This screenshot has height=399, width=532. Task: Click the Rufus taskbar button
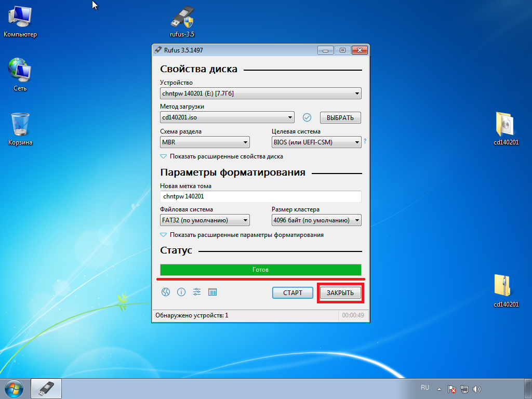(x=46, y=389)
